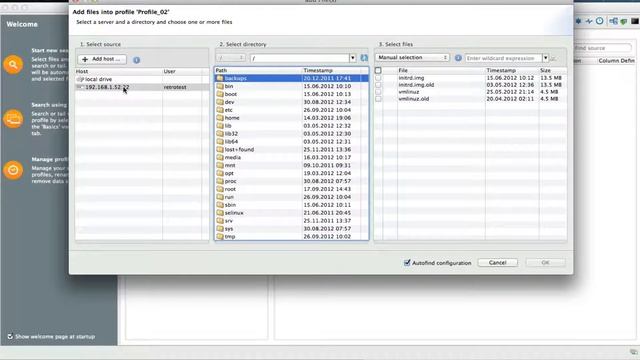
Task: Click the Cancel button
Action: click(498, 262)
